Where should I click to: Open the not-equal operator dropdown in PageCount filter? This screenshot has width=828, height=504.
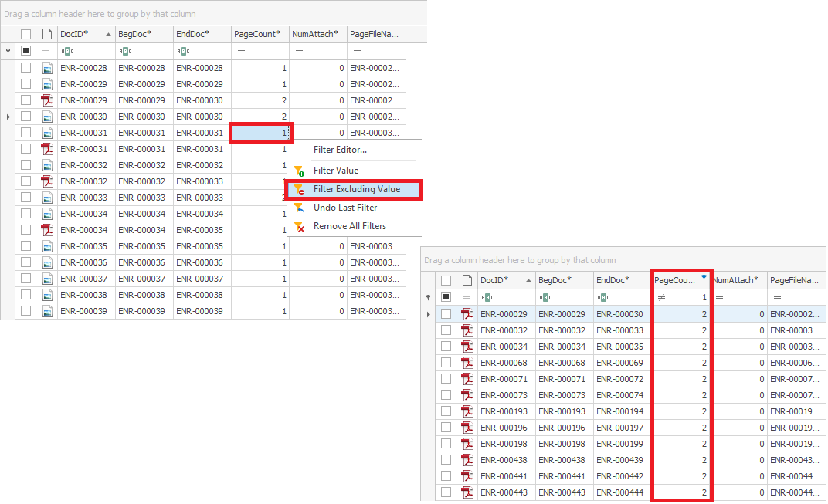(661, 297)
